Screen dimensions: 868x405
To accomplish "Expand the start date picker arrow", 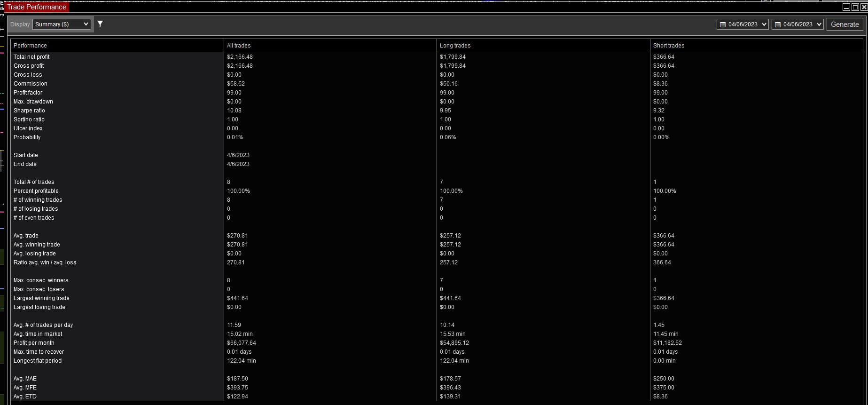I will click(x=764, y=24).
